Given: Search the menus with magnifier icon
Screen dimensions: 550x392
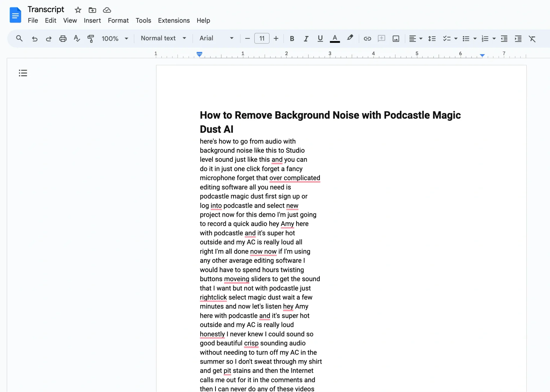Looking at the screenshot, I should pos(19,39).
